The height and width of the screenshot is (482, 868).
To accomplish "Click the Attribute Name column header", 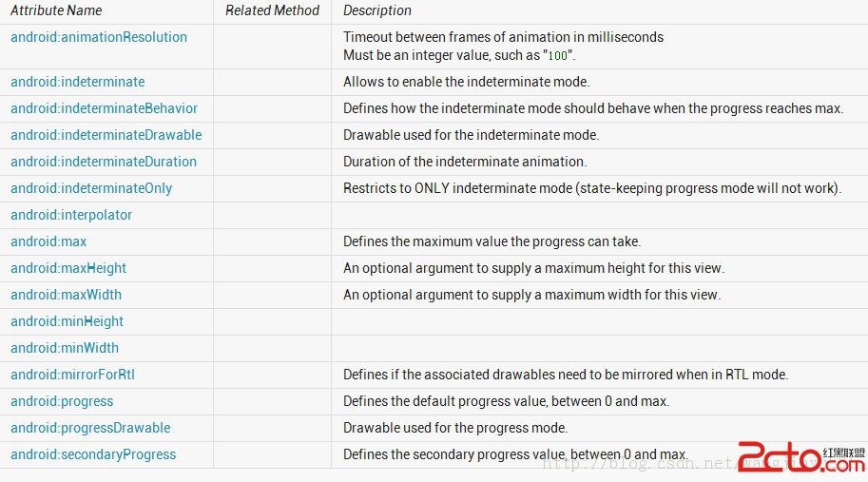I will click(x=56, y=10).
